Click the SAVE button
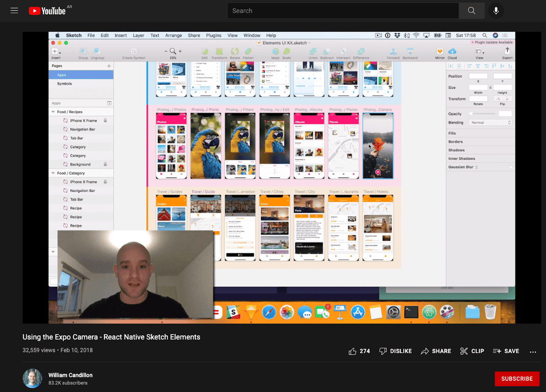The width and height of the screenshot is (546, 392). [x=506, y=351]
